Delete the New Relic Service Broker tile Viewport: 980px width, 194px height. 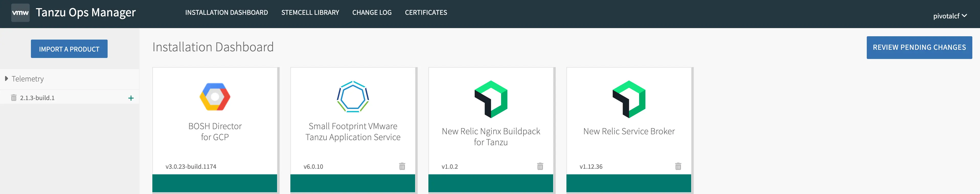tap(678, 166)
